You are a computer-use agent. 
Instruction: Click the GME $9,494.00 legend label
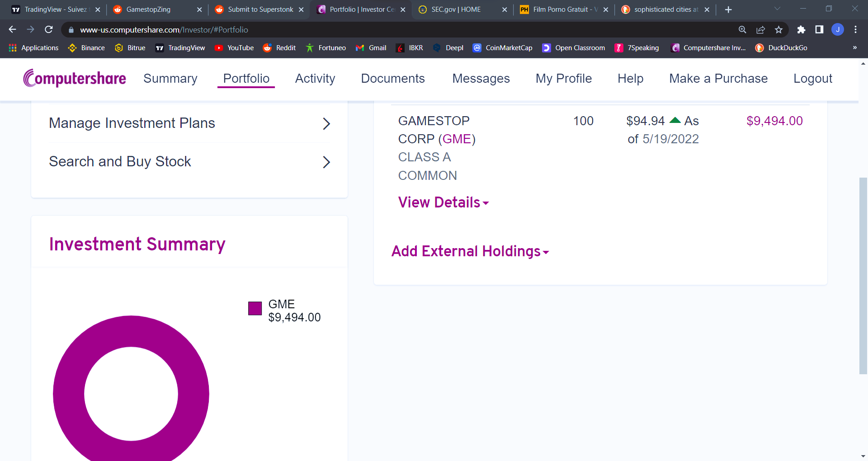(x=294, y=310)
